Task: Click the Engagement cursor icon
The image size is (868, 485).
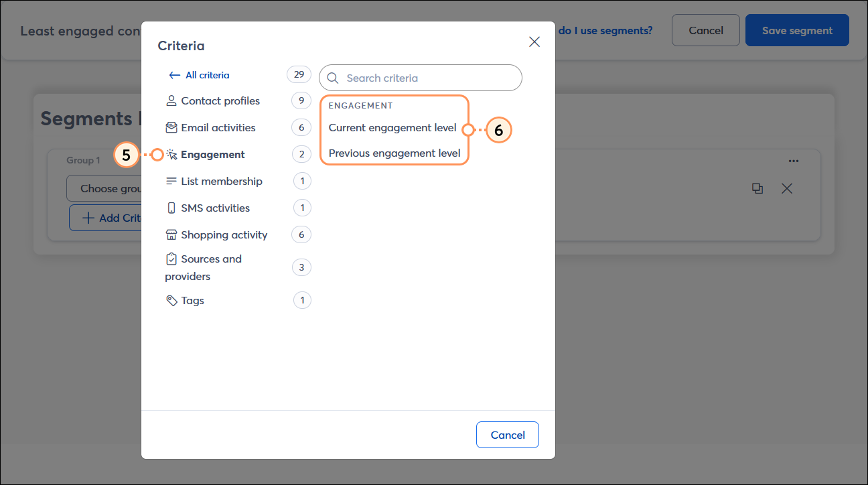Action: [x=171, y=154]
